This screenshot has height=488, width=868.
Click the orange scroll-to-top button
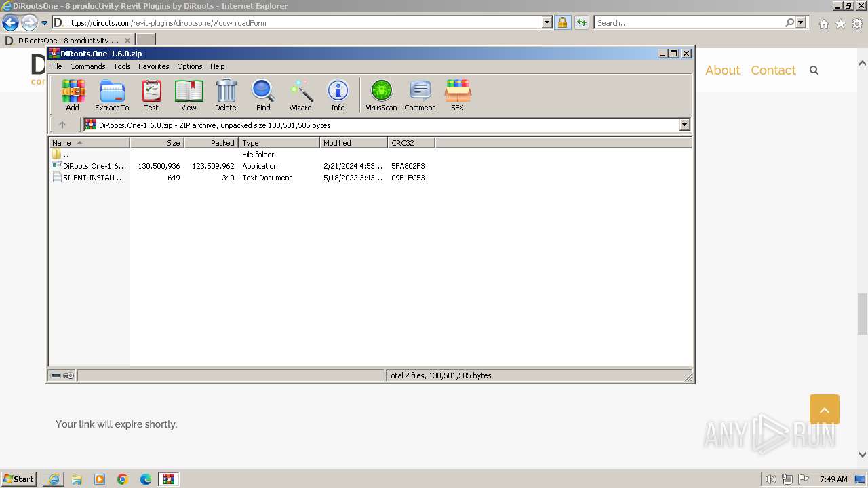[x=825, y=409]
